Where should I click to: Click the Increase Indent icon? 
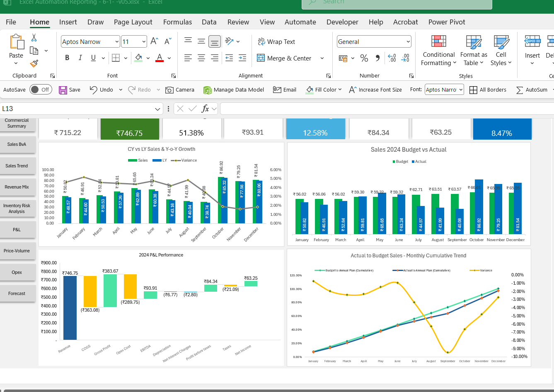[x=242, y=58]
